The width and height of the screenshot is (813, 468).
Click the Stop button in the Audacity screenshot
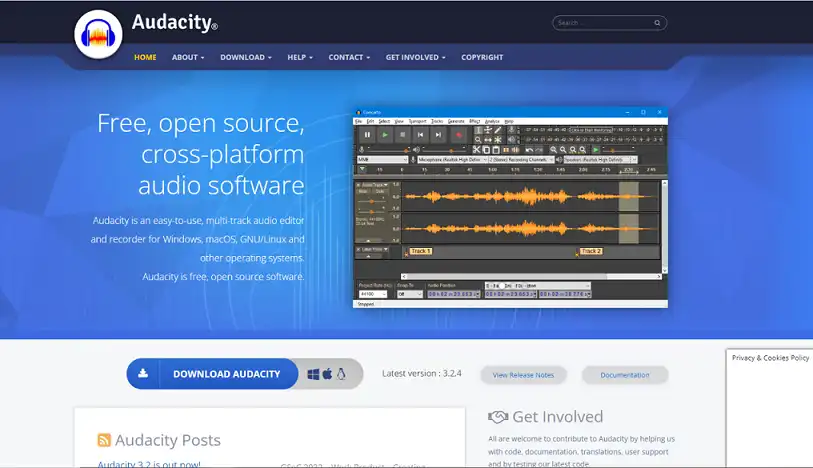tap(402, 135)
